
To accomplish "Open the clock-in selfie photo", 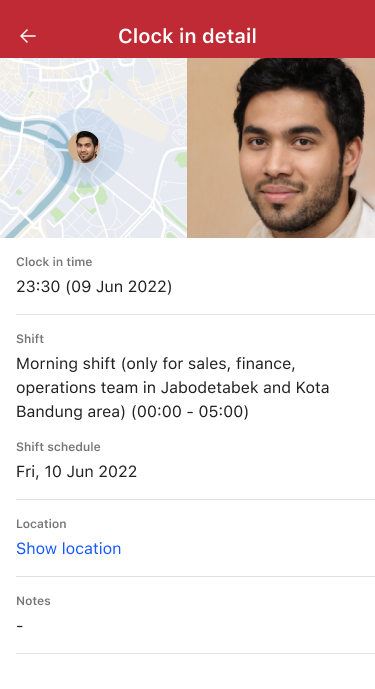I will [281, 148].
